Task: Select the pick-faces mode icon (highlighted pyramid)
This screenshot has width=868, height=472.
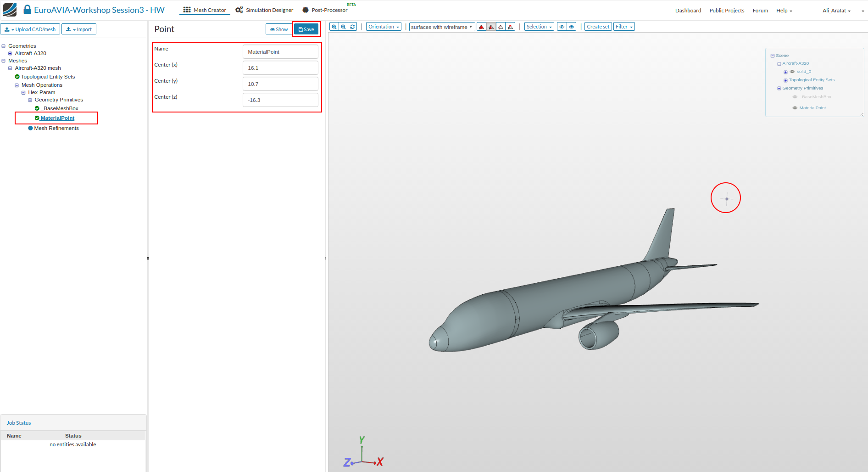Action: [x=491, y=27]
